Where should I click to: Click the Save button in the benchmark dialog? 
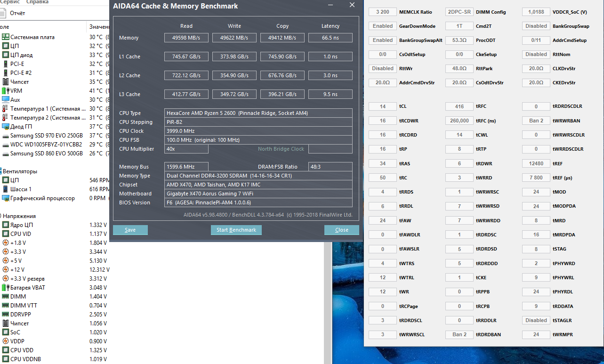click(x=130, y=230)
